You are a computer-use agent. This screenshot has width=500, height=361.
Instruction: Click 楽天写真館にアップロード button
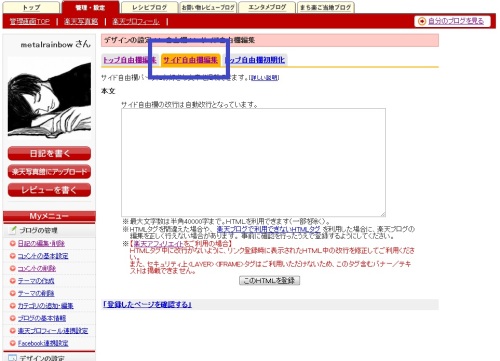point(49,172)
